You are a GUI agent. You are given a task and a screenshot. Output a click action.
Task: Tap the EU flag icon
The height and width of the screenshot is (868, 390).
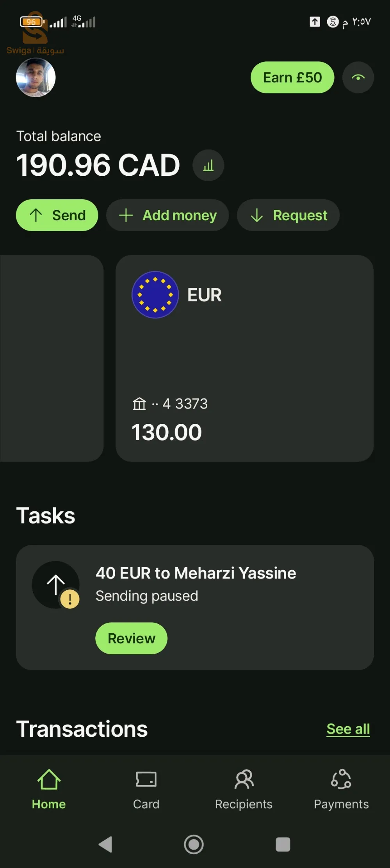(x=155, y=295)
